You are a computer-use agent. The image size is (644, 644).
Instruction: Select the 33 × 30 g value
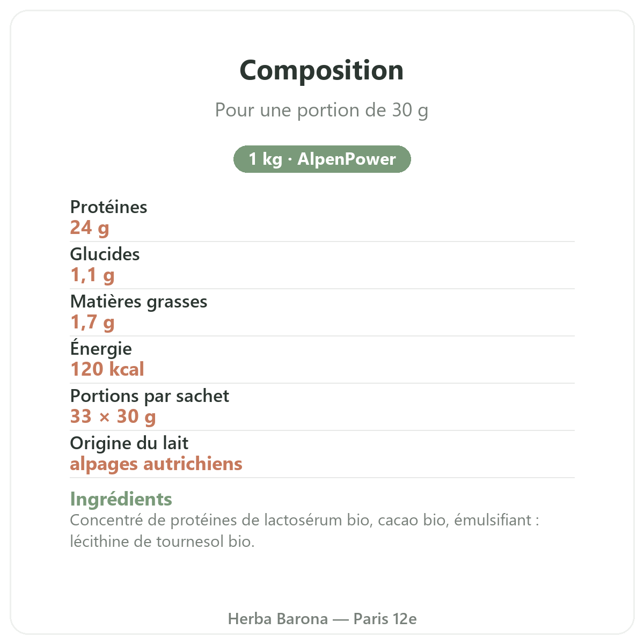[x=113, y=416]
